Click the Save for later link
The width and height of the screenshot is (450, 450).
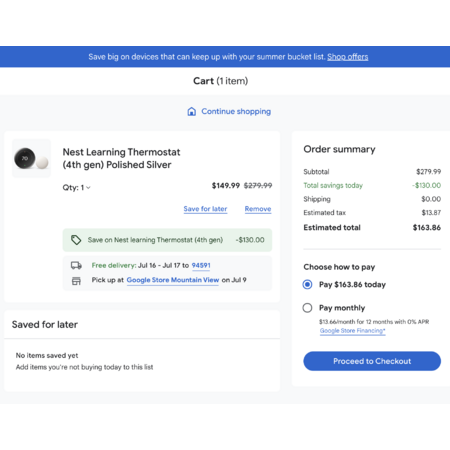pyautogui.click(x=205, y=209)
